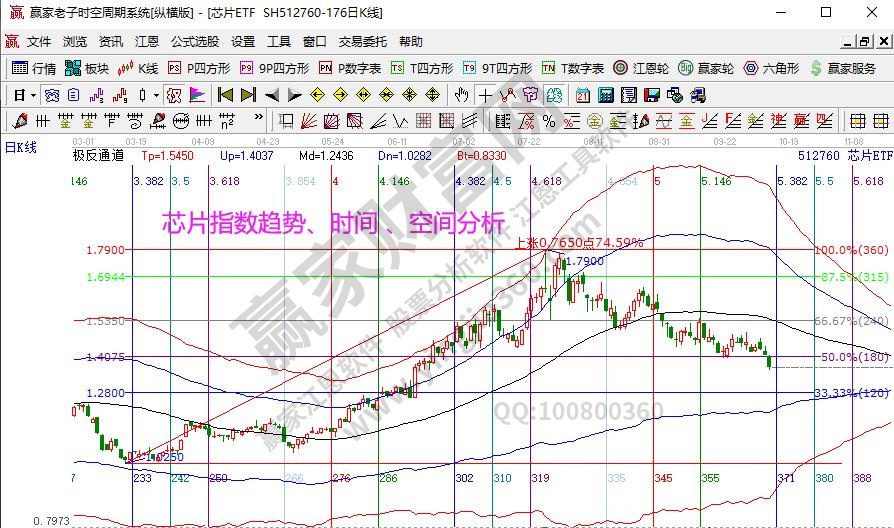The height and width of the screenshot is (528, 894).
Task: Click the calculator icon in toolbar
Action: (x=605, y=95)
